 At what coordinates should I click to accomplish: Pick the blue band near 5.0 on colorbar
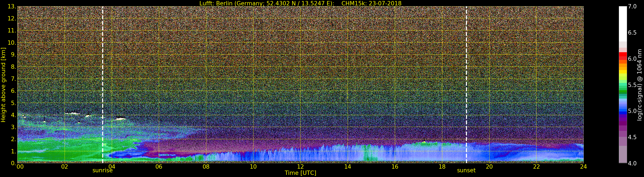(x=623, y=110)
